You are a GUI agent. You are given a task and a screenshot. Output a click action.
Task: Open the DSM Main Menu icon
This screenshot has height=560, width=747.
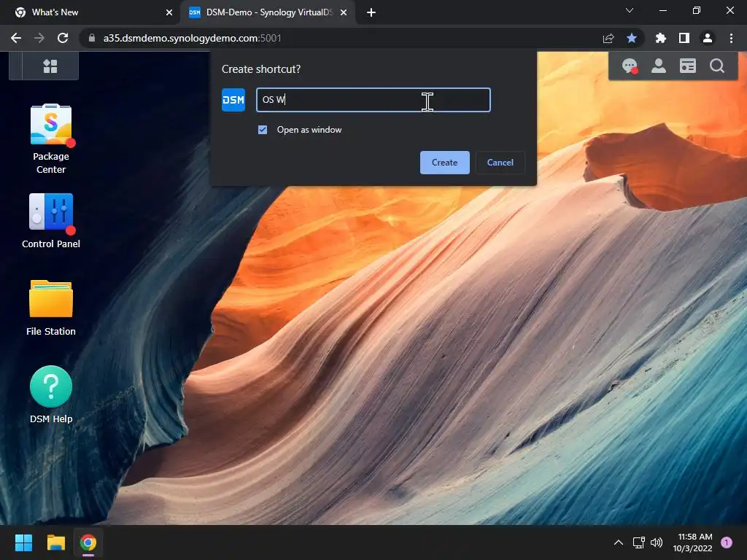50,66
